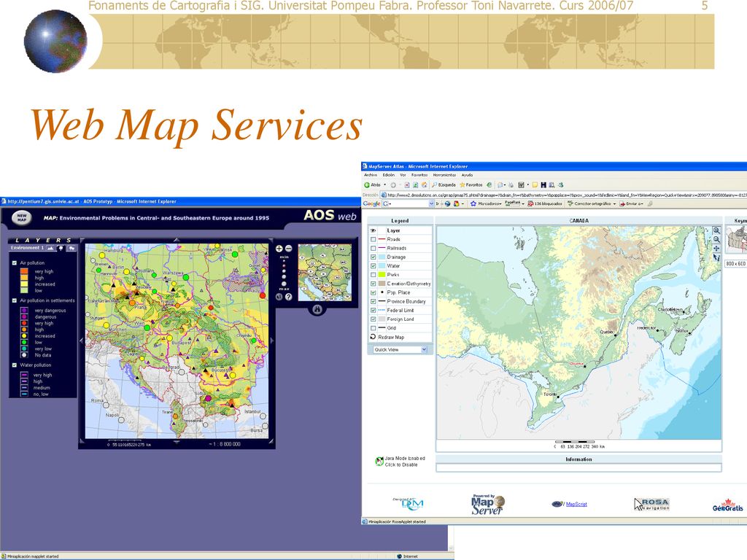
Task: Click the AOS binoculars search icon
Action: [x=317, y=309]
